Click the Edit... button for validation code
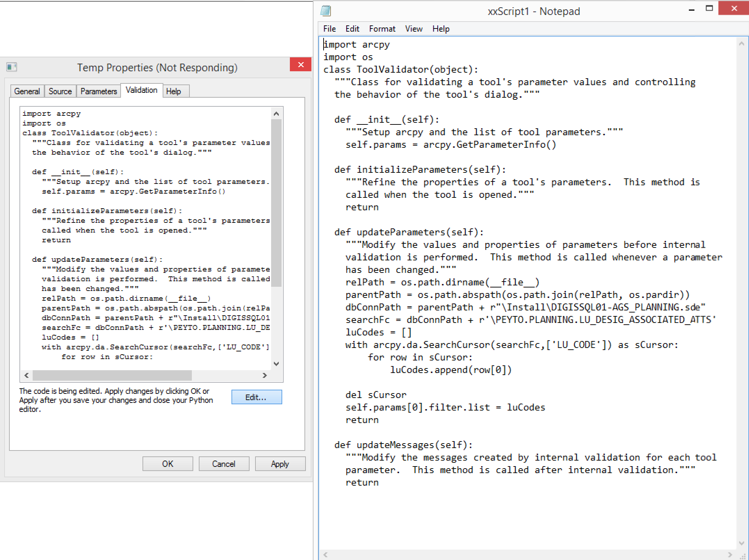This screenshot has height=560, width=749. (257, 397)
